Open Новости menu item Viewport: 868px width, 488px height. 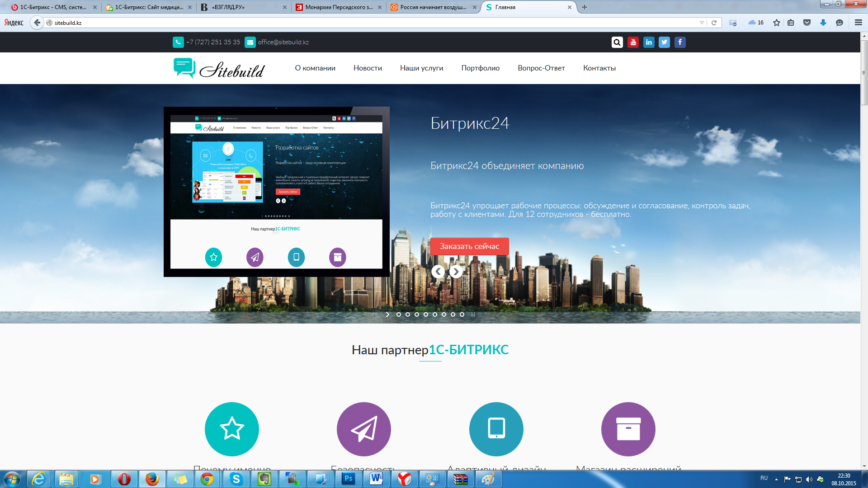click(x=368, y=68)
